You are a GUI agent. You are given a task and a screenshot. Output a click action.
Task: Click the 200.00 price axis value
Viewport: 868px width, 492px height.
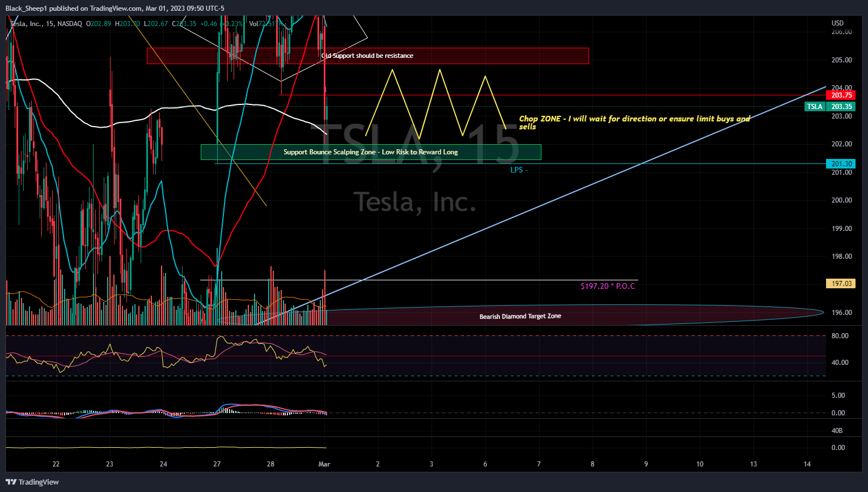(x=841, y=200)
